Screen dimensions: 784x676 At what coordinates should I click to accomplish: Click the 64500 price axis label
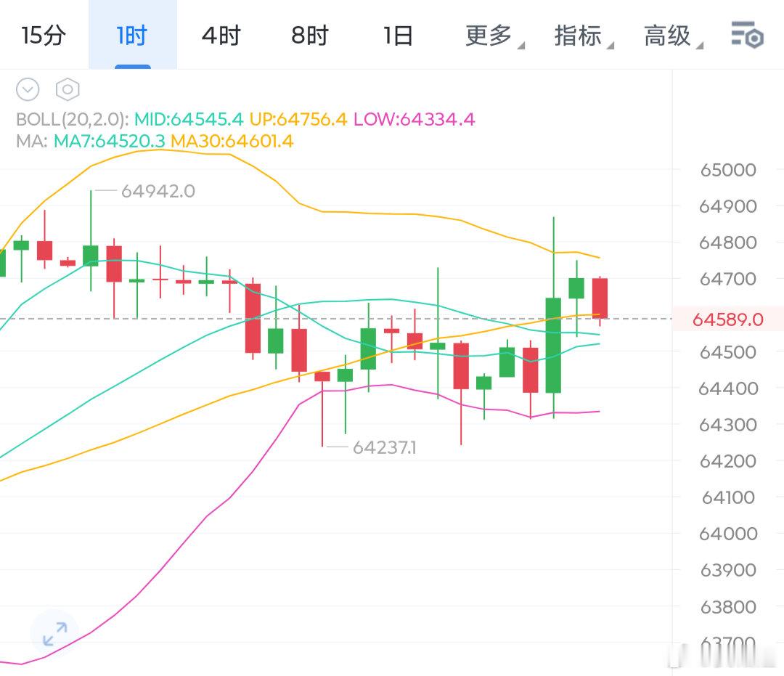[728, 352]
